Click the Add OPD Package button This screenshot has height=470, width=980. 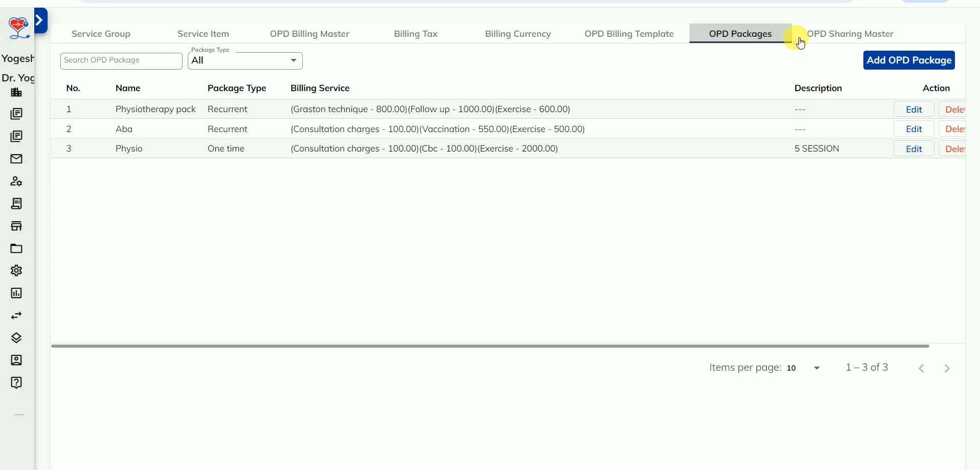point(909,60)
